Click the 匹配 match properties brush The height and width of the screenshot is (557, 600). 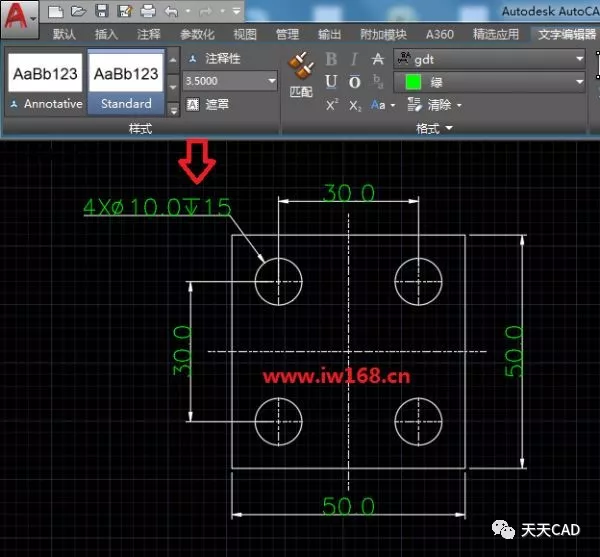click(x=301, y=75)
